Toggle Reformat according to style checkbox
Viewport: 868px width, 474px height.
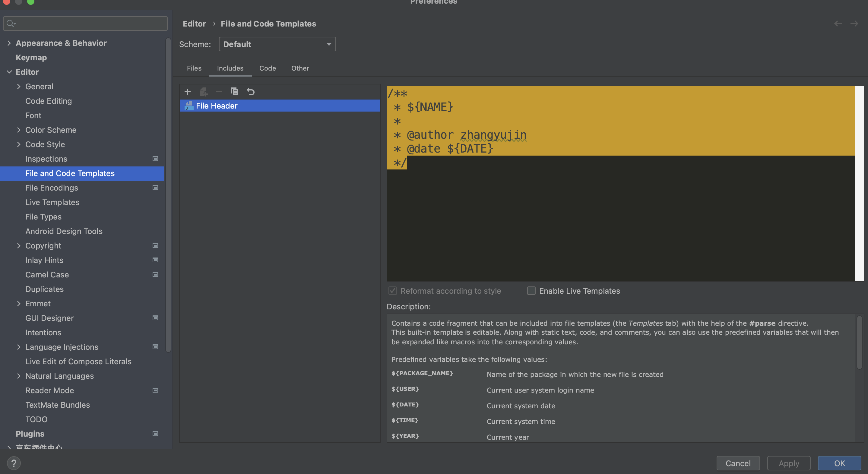[x=393, y=291]
